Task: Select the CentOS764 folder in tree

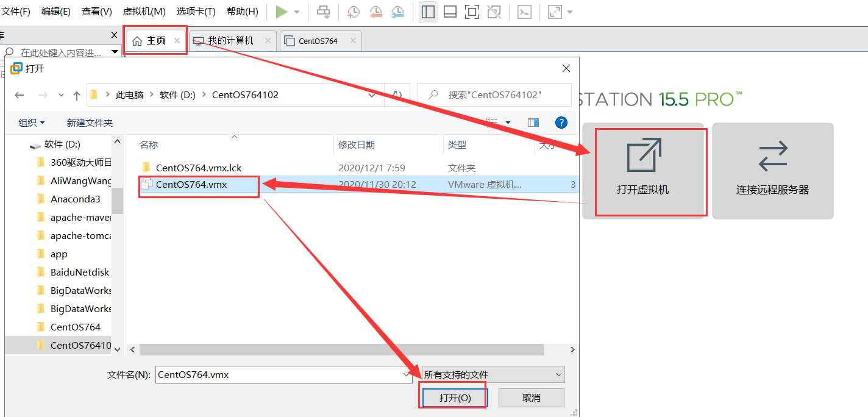Action: coord(76,327)
